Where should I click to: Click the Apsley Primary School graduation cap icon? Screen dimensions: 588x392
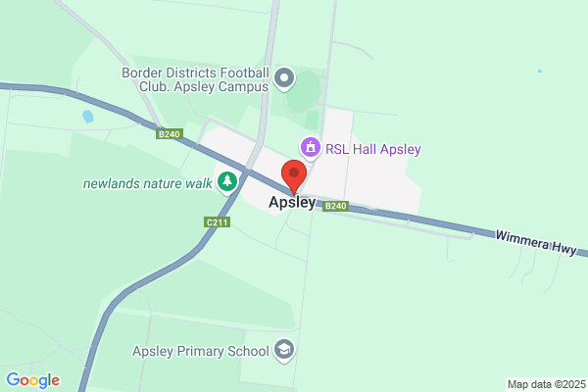click(x=284, y=351)
